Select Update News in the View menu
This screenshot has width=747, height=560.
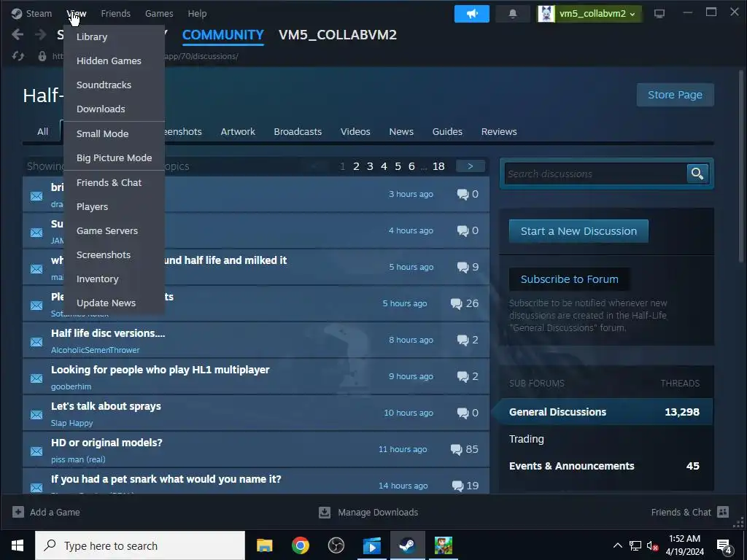tap(115, 303)
